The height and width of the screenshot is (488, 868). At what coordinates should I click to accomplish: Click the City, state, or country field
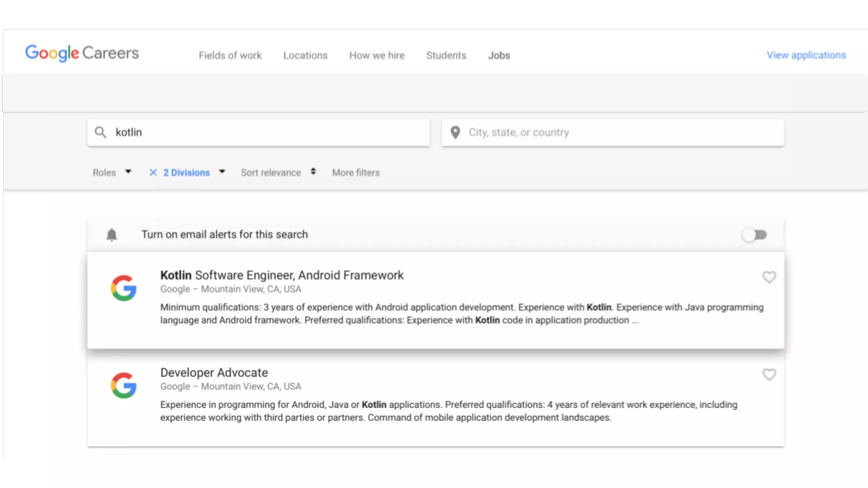(x=619, y=133)
